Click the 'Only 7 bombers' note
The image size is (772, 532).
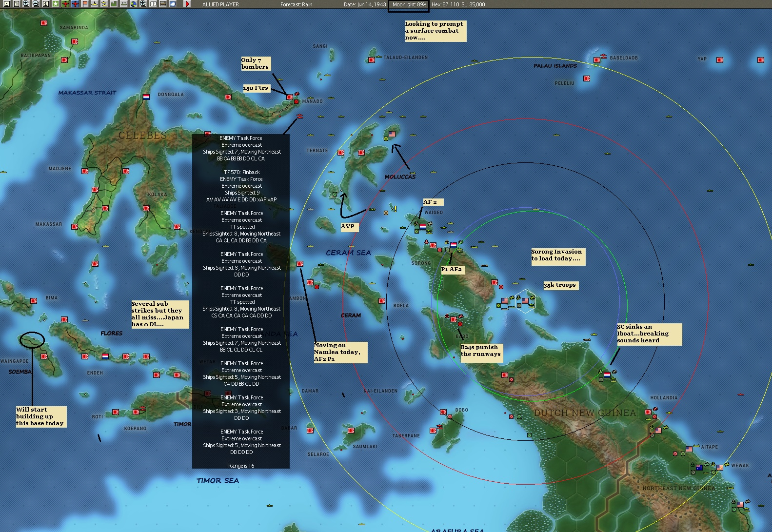pos(255,63)
